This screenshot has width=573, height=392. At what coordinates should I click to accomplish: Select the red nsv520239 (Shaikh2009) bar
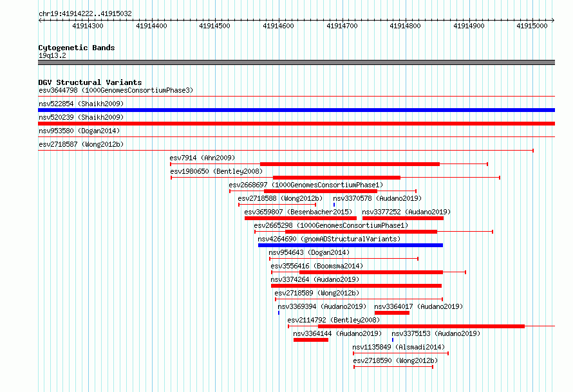(x=296, y=124)
